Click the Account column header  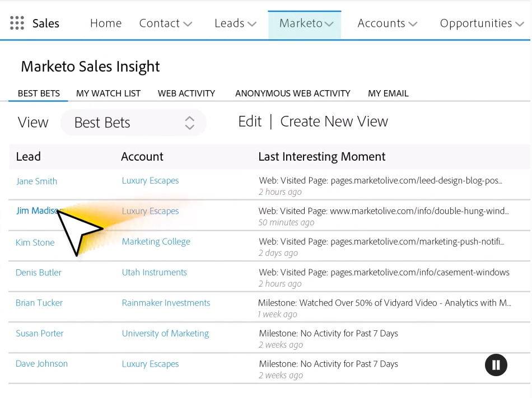coord(142,156)
